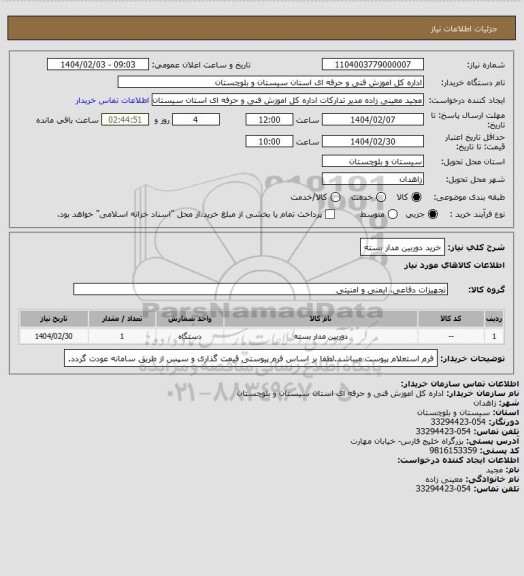Image resolution: width=524 pixels, height=576 pixels.
Task: Click the description field خرید دوربین مدار بسته
Action: point(402,248)
